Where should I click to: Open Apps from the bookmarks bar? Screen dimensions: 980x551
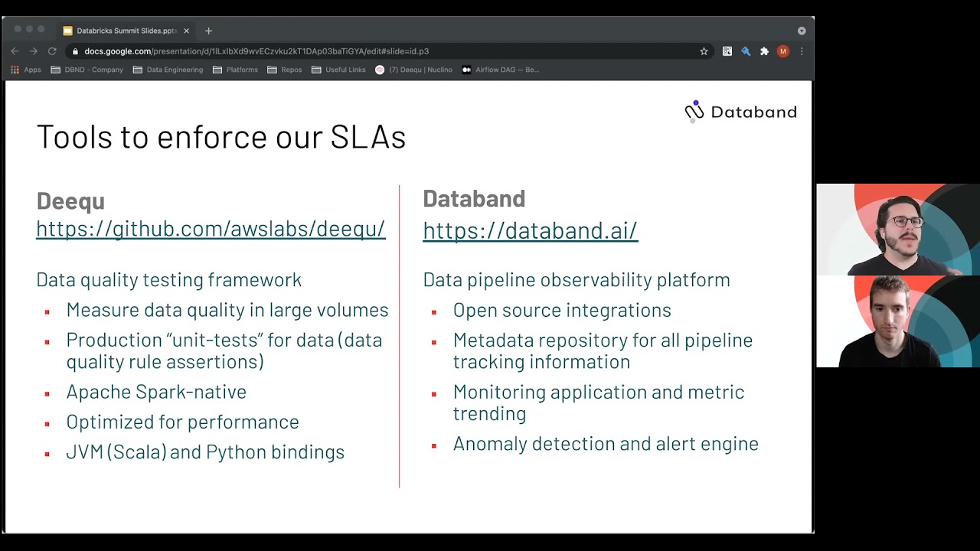coord(26,70)
